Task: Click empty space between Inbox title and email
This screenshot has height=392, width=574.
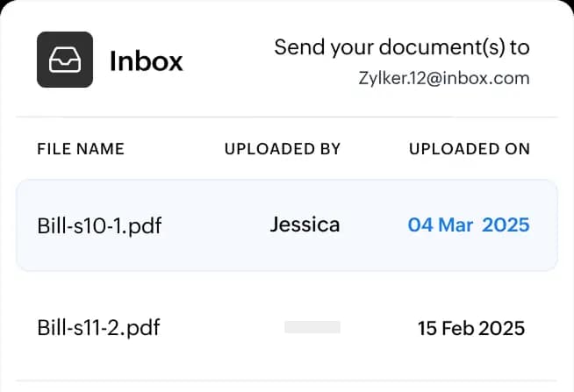Action: [x=227, y=61]
